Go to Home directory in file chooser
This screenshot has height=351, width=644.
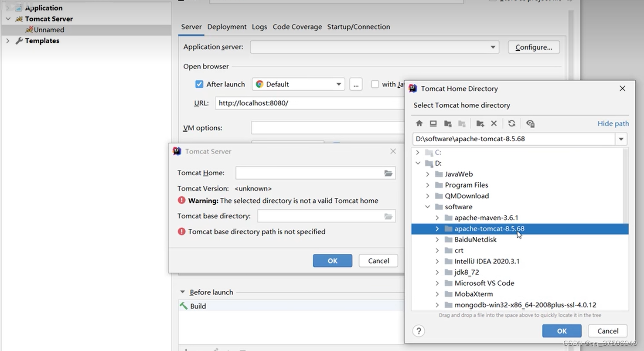coord(419,123)
